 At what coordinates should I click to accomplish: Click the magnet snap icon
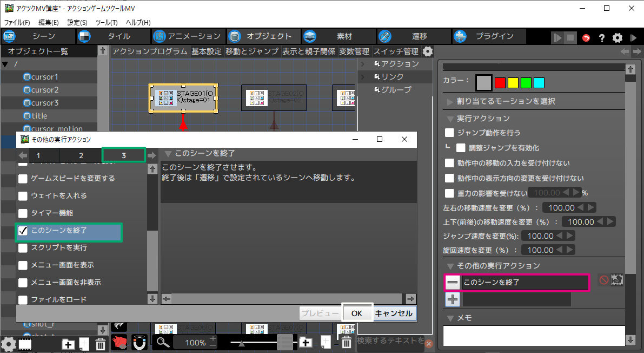click(x=140, y=342)
